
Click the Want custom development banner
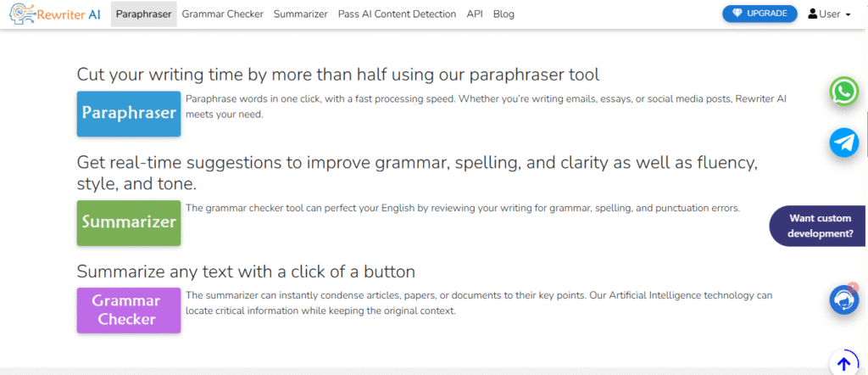pyautogui.click(x=819, y=226)
